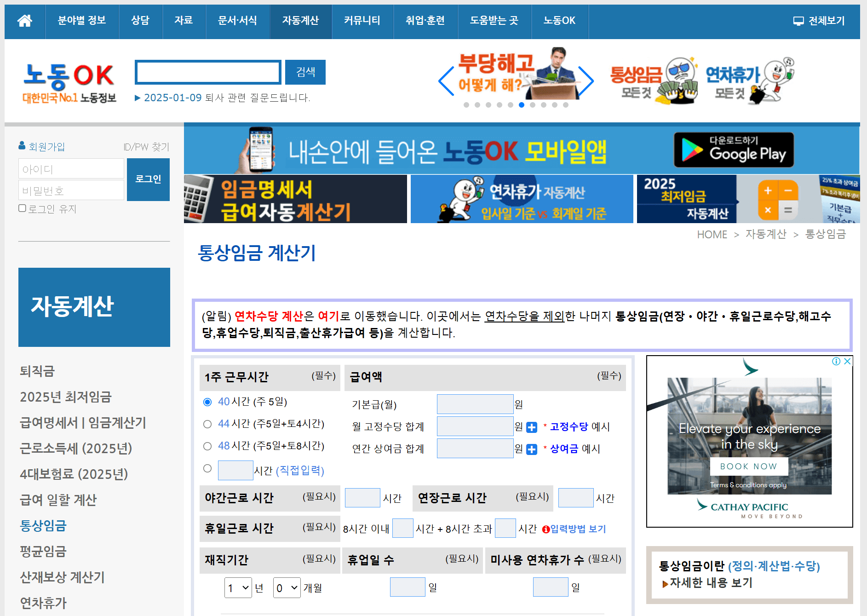Switch to the 커뮤니티 menu
This screenshot has height=616, width=867.
point(362,21)
